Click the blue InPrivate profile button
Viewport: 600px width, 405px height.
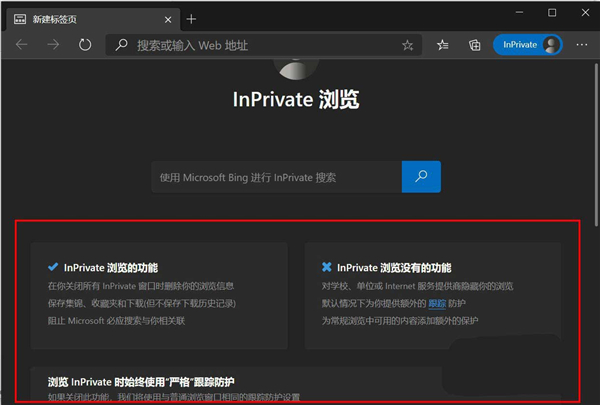tap(527, 45)
